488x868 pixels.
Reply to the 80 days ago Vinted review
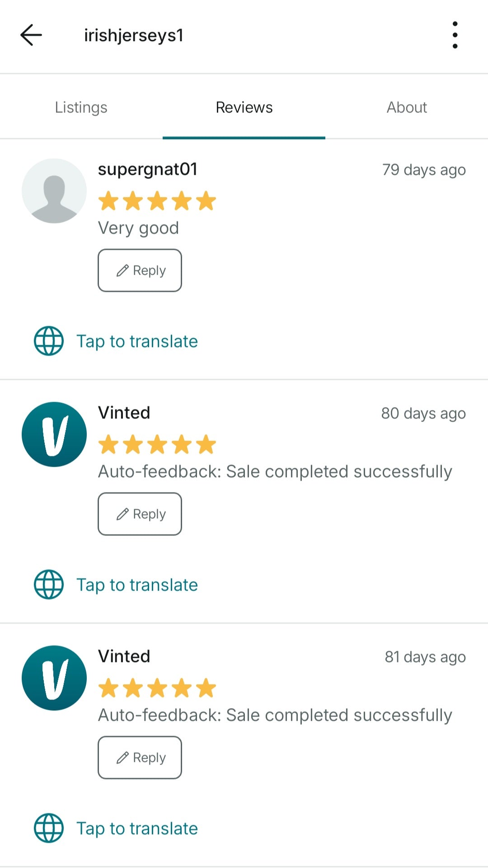(140, 514)
